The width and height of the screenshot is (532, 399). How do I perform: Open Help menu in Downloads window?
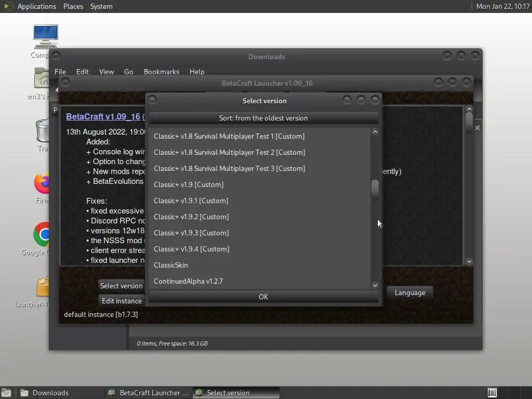pyautogui.click(x=197, y=72)
